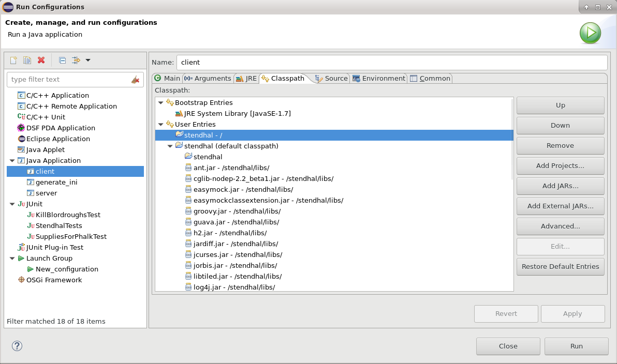Click the New launch configuration icon
This screenshot has height=364, width=617.
click(x=13, y=60)
